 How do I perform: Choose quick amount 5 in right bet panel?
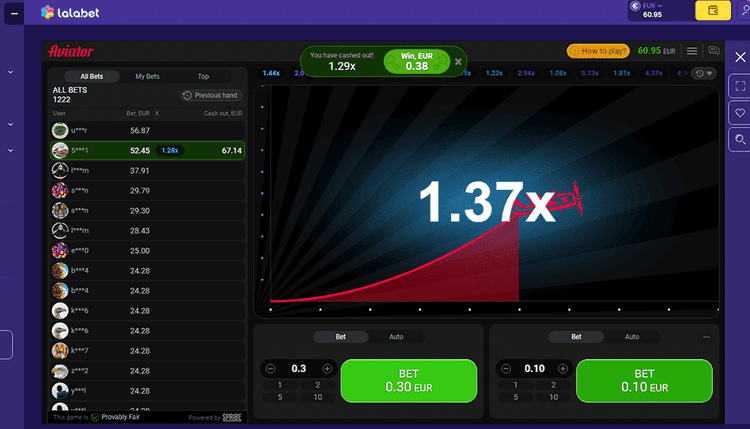516,397
